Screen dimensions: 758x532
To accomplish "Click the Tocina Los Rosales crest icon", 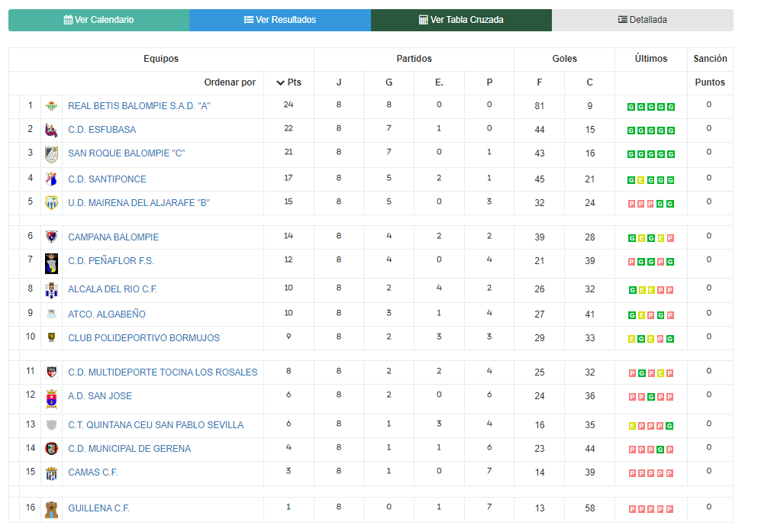I will 51,372.
